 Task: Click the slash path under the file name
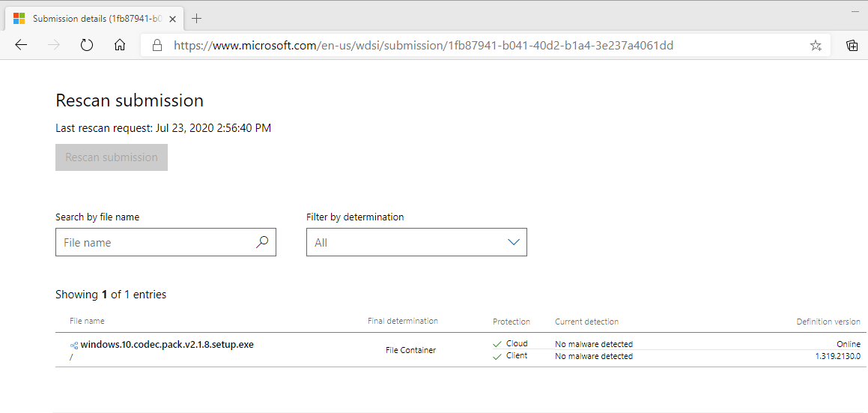click(71, 358)
